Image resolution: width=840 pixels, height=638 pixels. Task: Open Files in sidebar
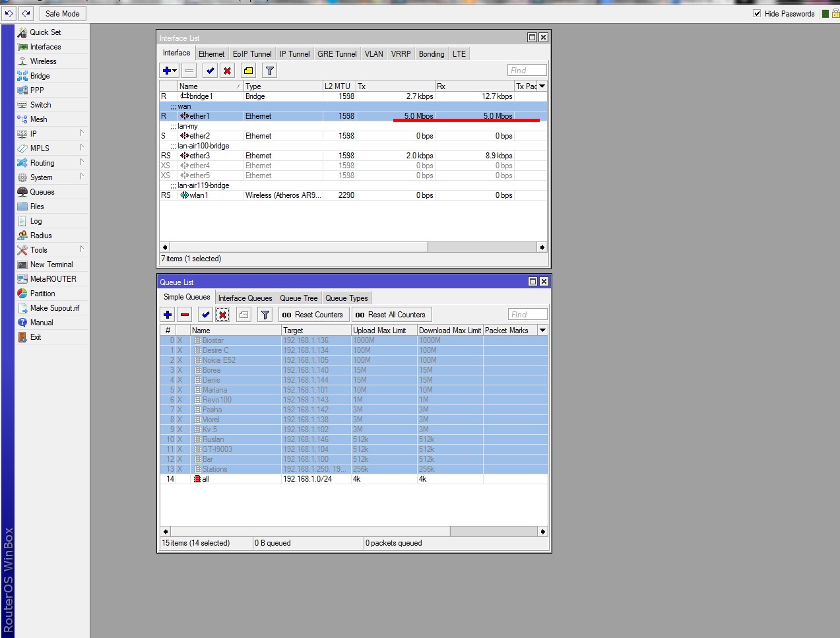pyautogui.click(x=52, y=207)
